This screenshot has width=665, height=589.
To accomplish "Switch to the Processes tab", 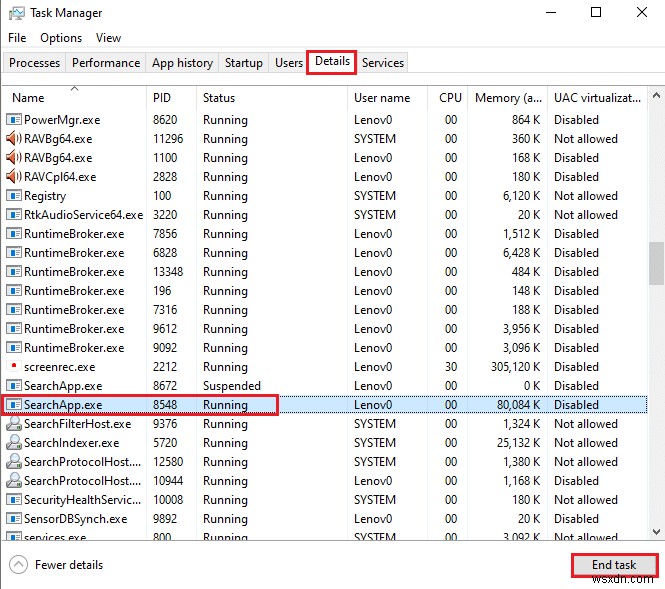I will pyautogui.click(x=34, y=63).
